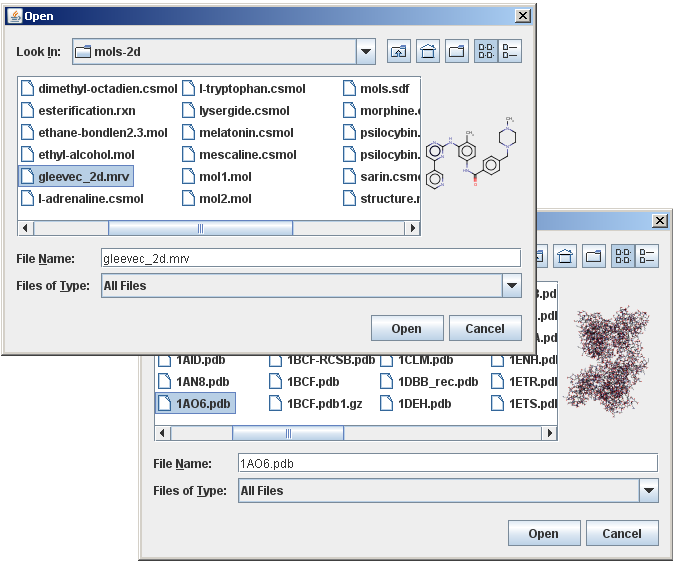Go up one level in front dialog
Screen dimensions: 673x561
click(399, 51)
